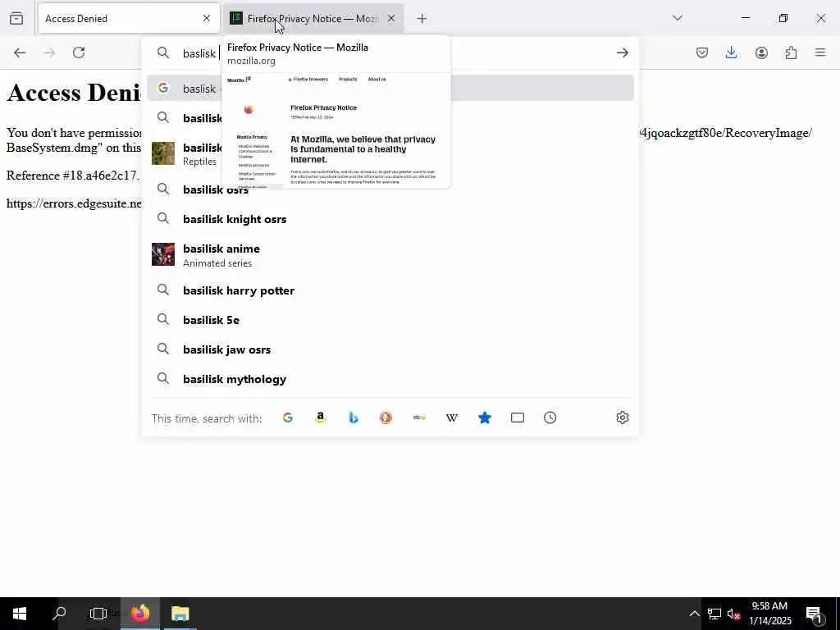The width and height of the screenshot is (840, 630).
Task: Choose the 'basilisk anime' suggestion
Action: pos(390,255)
